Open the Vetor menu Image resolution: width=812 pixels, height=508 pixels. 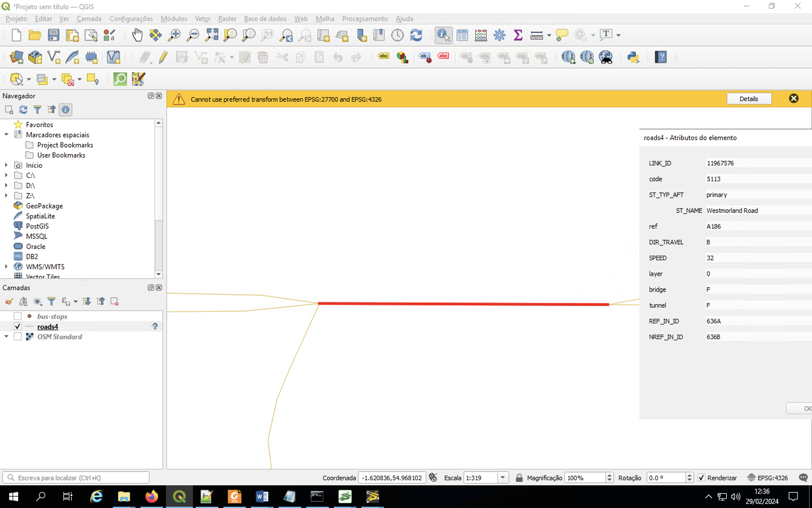[x=203, y=19]
